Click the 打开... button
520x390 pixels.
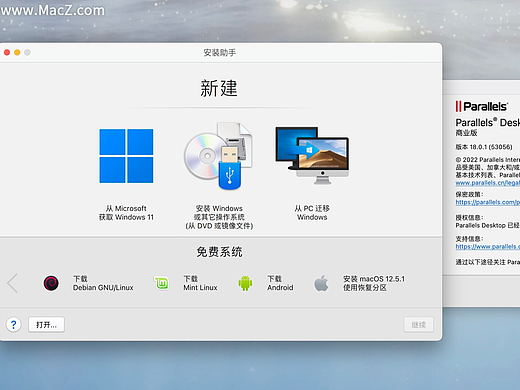click(46, 325)
